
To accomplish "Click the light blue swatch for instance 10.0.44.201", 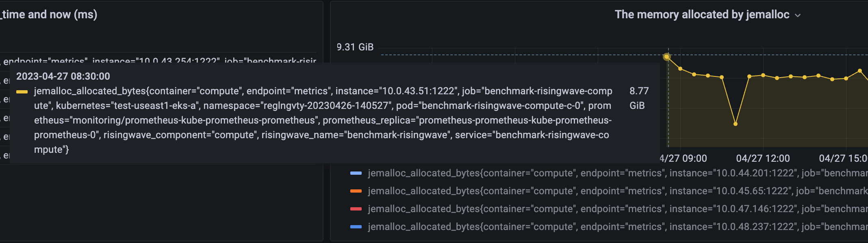I will click(x=356, y=173).
